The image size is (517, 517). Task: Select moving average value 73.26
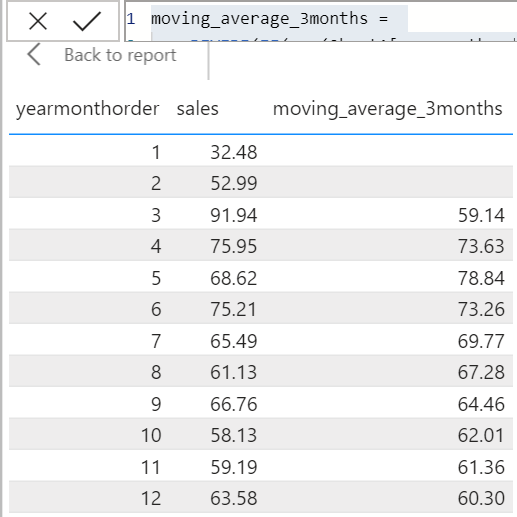click(x=481, y=309)
